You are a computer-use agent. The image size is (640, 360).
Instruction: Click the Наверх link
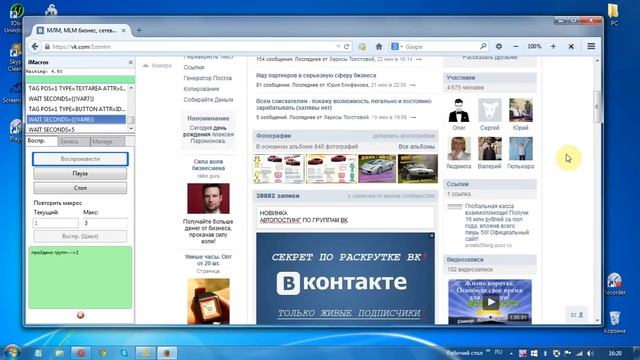(x=157, y=65)
